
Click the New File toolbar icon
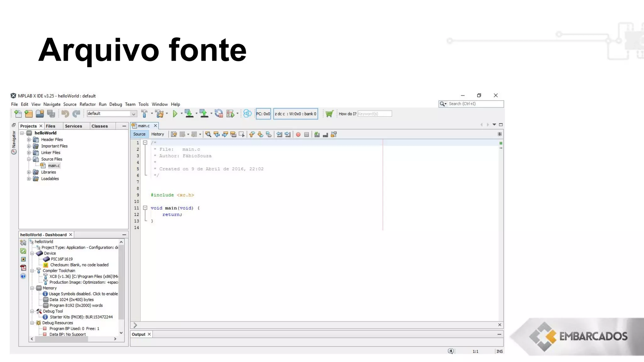click(18, 114)
